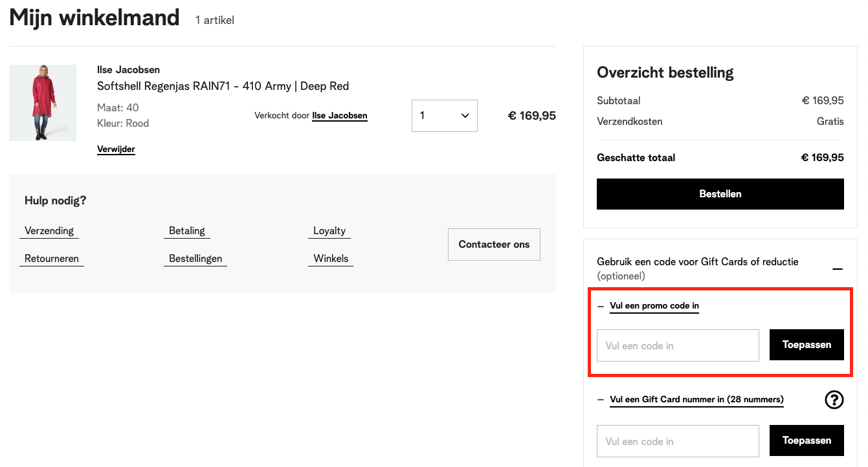Open the Ilse Jacobsen seller link

[340, 116]
